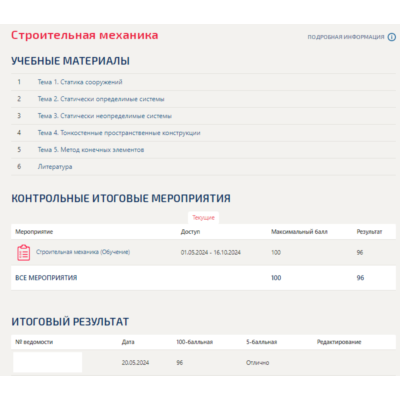Click the УЧЕБНЫЕ МАТЕРИАЛЫ heading

(70, 61)
